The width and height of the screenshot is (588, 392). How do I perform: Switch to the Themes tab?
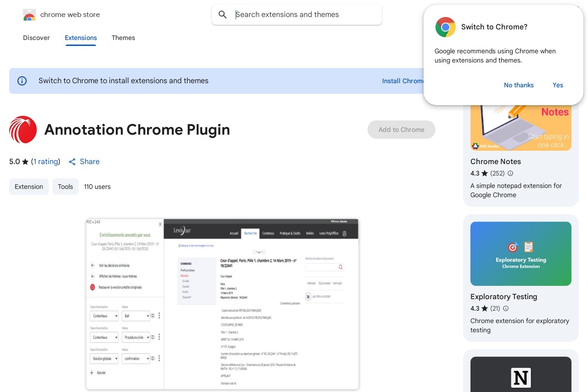123,38
